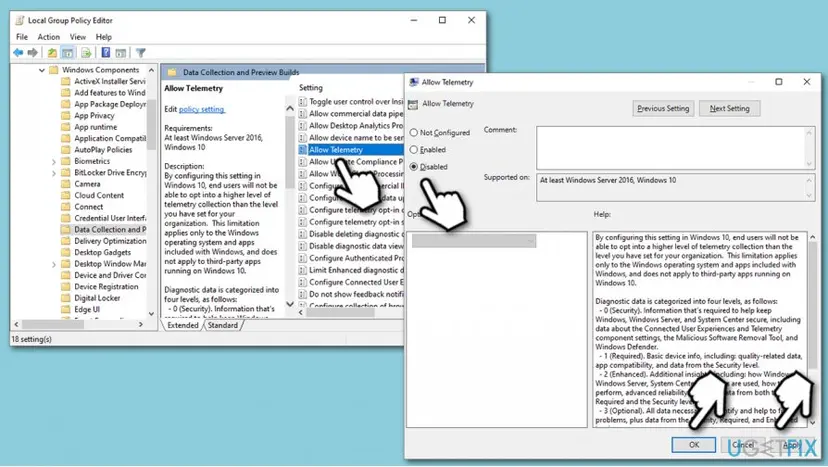This screenshot has height=467, width=828.
Task: Click the Allow Telemetry dialog title bar icon
Action: (x=414, y=82)
